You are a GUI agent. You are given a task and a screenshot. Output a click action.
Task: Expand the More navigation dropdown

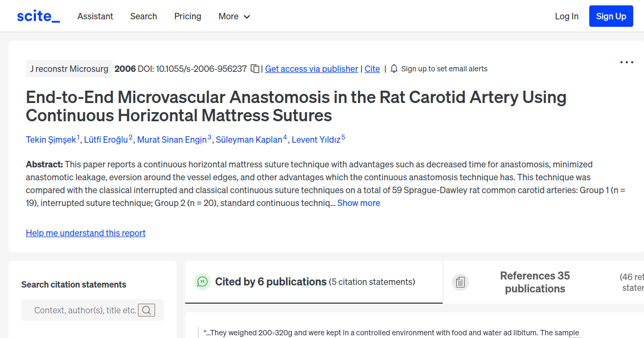pos(234,17)
